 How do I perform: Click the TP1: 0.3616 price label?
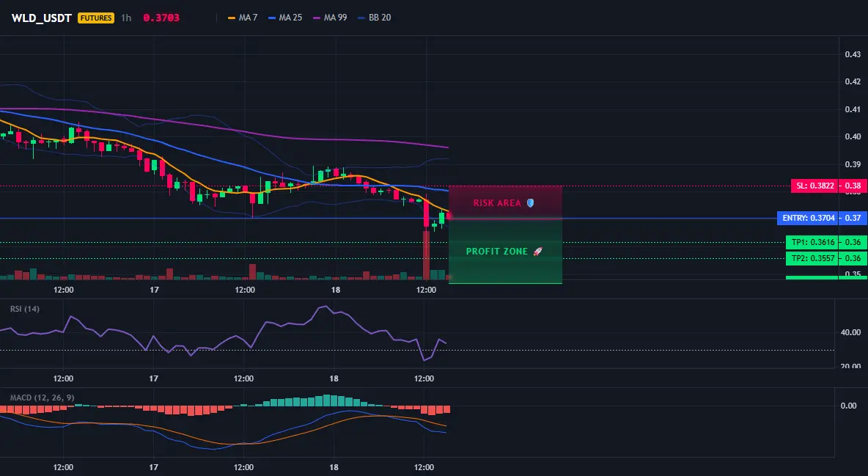coord(812,242)
